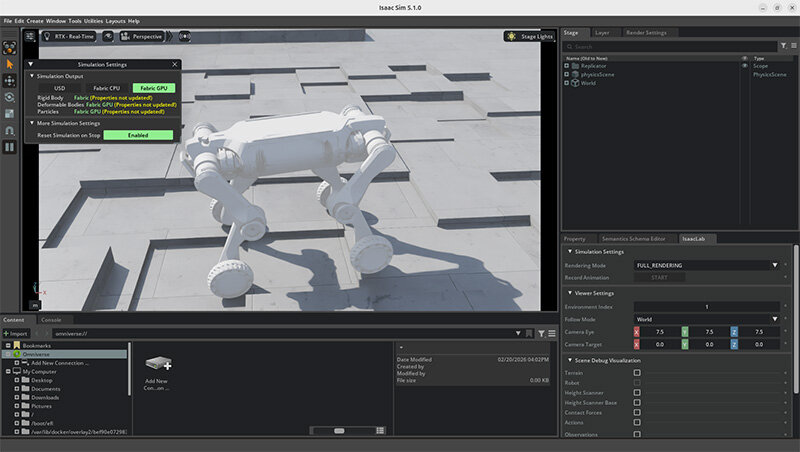
Task: Expand the World tree item
Action: [x=567, y=83]
